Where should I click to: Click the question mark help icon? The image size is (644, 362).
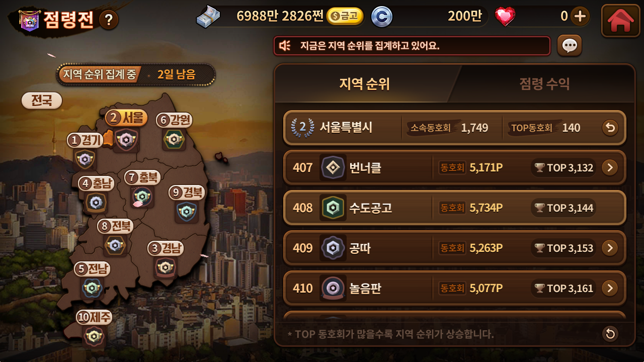point(109,20)
